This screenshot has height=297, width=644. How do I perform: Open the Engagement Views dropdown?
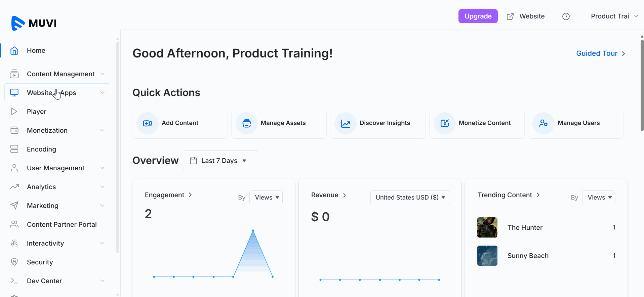point(266,198)
